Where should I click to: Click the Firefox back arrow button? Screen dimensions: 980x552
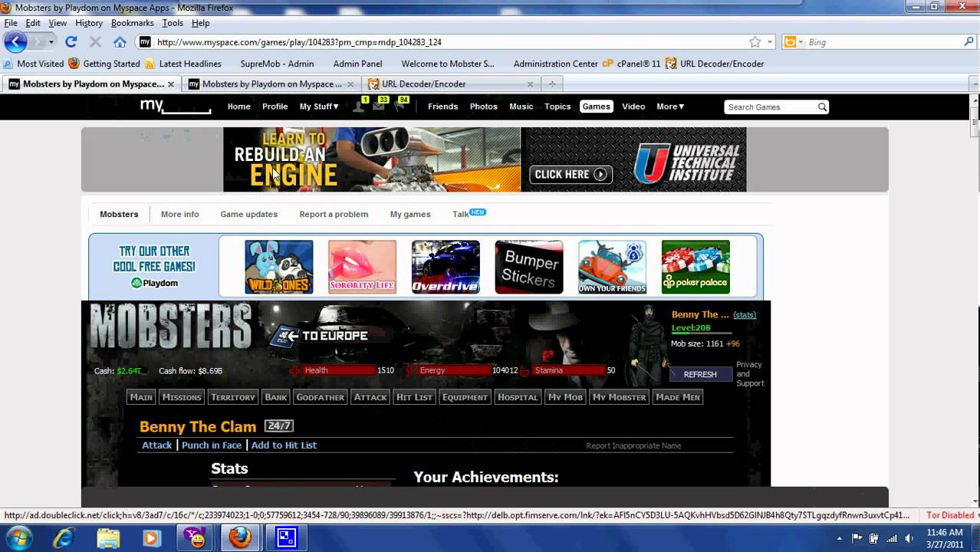tap(15, 42)
